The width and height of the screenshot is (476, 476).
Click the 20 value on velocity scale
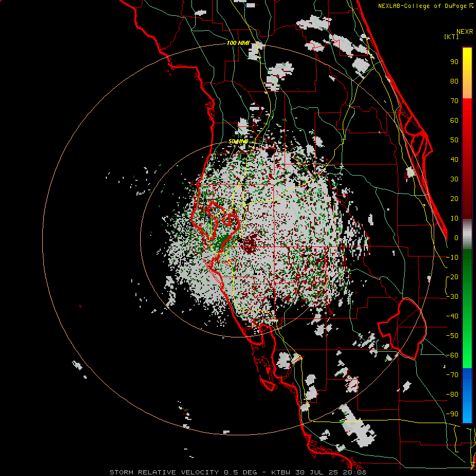[454, 198]
